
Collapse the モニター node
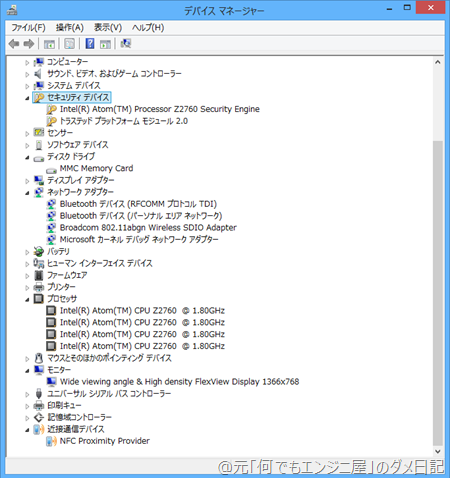[27, 371]
